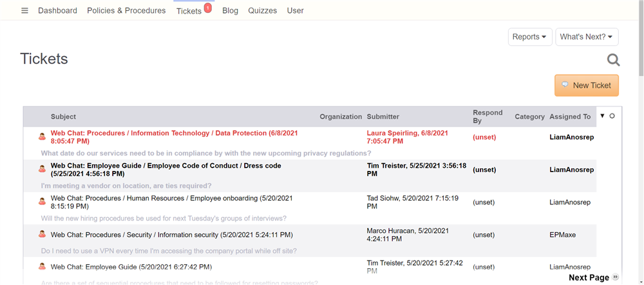This screenshot has width=644, height=285.
Task: Create a New Ticket
Action: 587,86
